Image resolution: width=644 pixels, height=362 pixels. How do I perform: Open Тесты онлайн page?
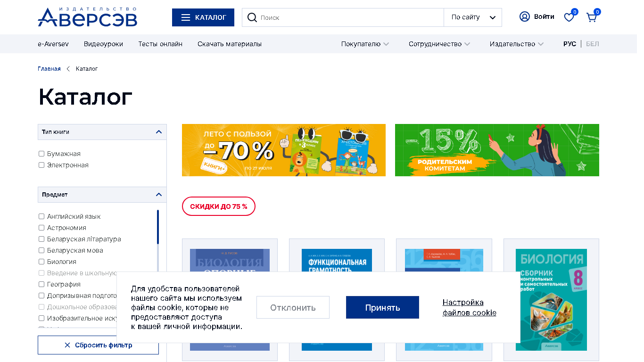(x=160, y=44)
